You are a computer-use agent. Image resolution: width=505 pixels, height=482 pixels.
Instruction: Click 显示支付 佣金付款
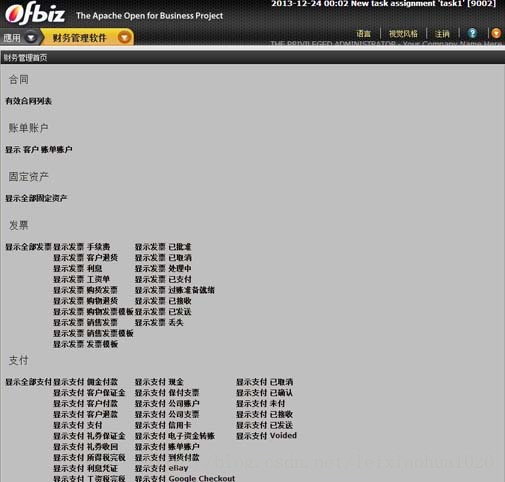click(86, 382)
